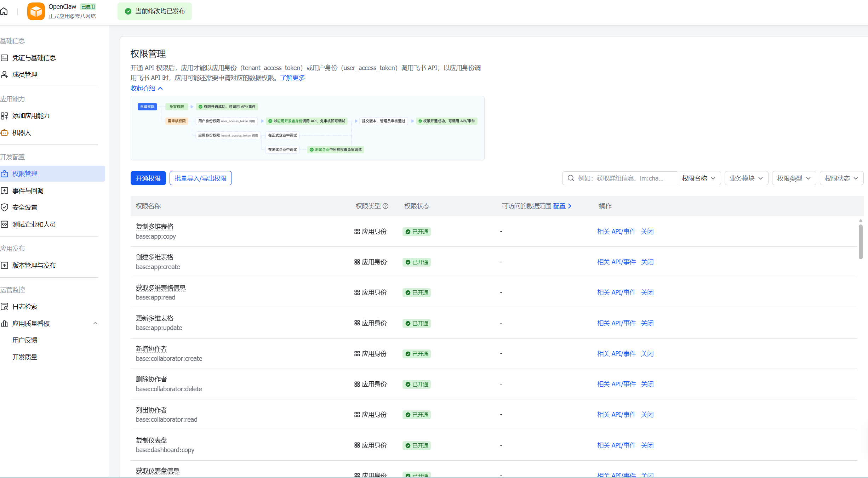Click the 安全设置 shield icon
The height and width of the screenshot is (478, 868).
coord(4,207)
